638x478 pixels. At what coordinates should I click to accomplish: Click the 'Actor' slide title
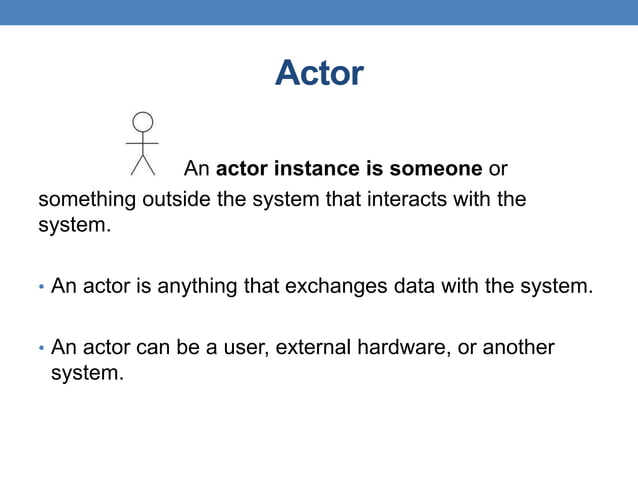(319, 73)
